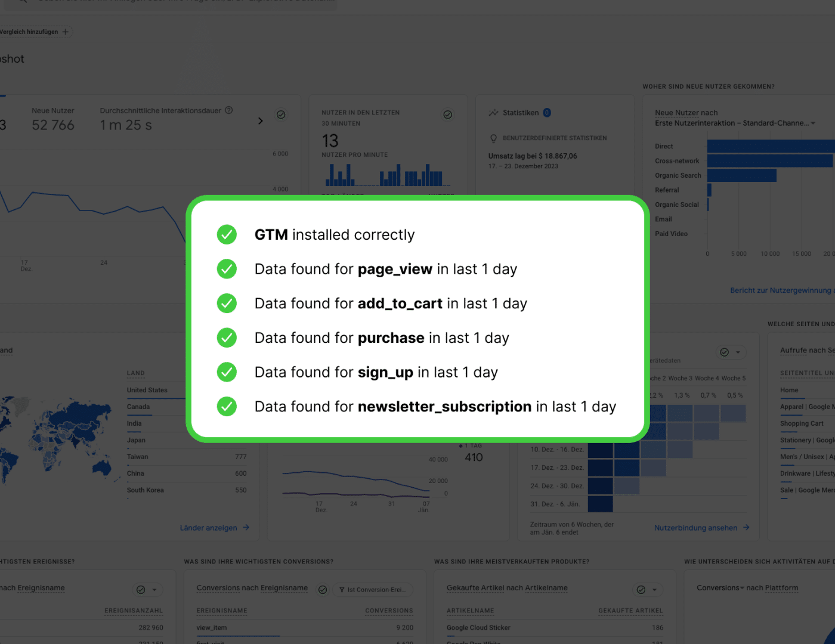This screenshot has width=835, height=644.
Task: Click check icon next to Conversions nach Ereignisname
Action: [x=323, y=590]
